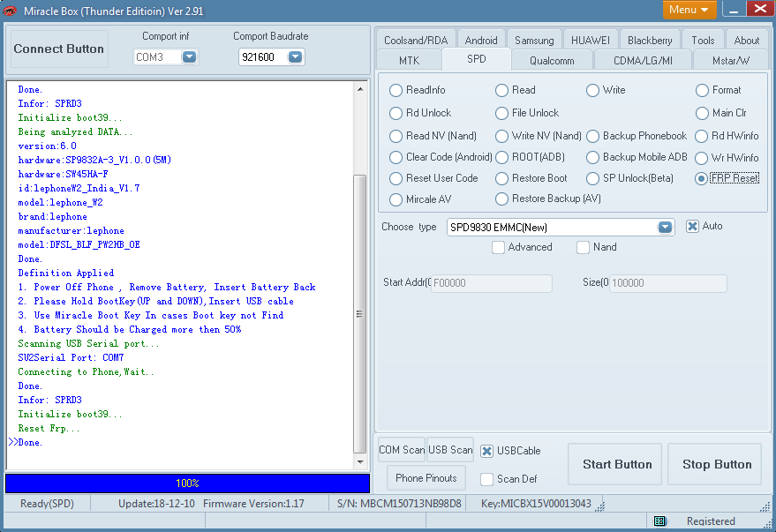The width and height of the screenshot is (776, 532).
Task: Switch to the MTK tab
Action: pyautogui.click(x=409, y=60)
